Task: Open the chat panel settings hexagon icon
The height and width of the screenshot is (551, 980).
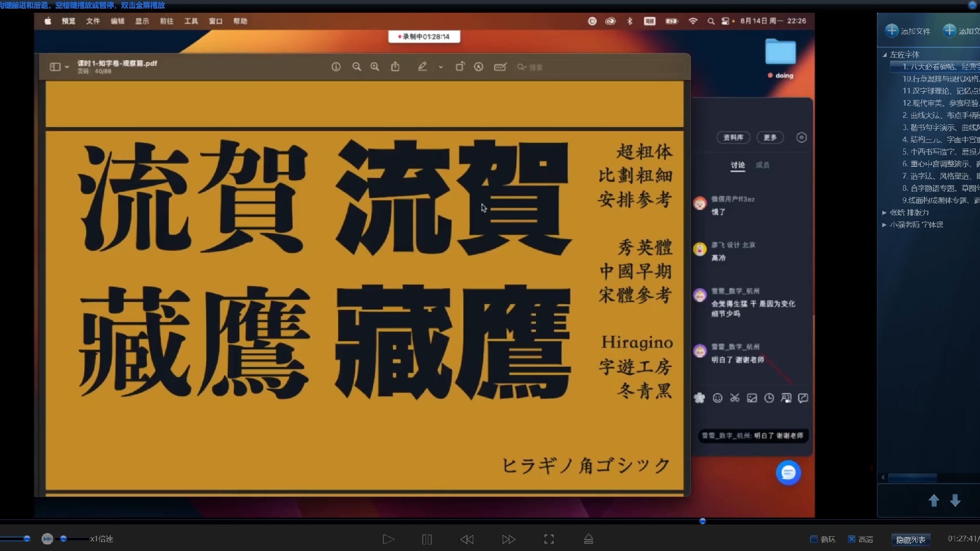Action: pyautogui.click(x=801, y=137)
